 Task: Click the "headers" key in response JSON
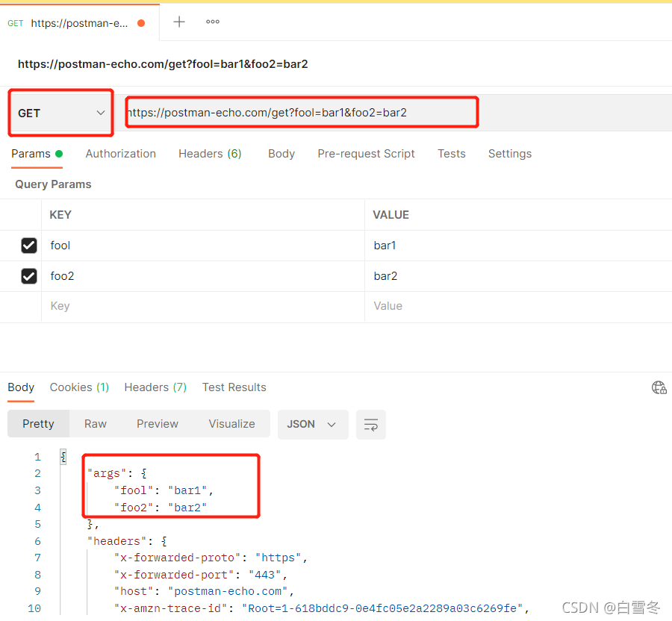click(x=116, y=541)
